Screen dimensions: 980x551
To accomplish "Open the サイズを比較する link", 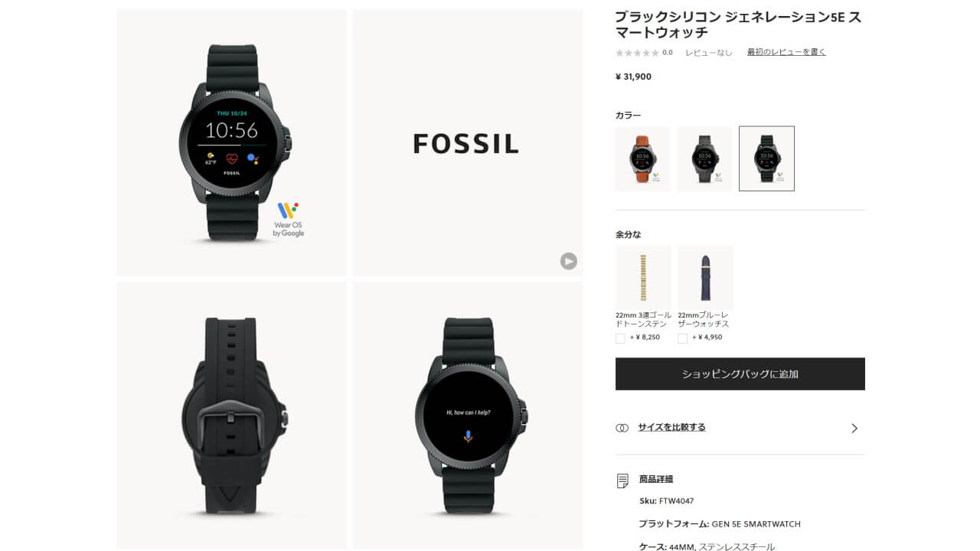I will point(671,427).
